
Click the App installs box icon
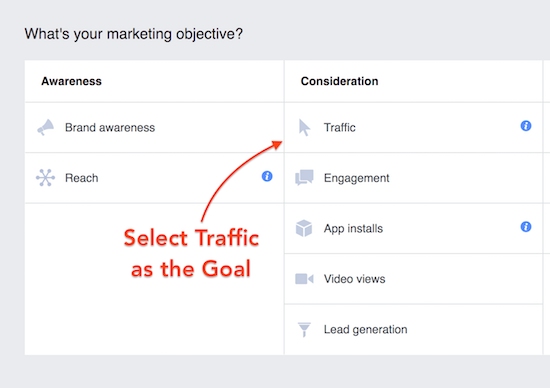coord(304,228)
